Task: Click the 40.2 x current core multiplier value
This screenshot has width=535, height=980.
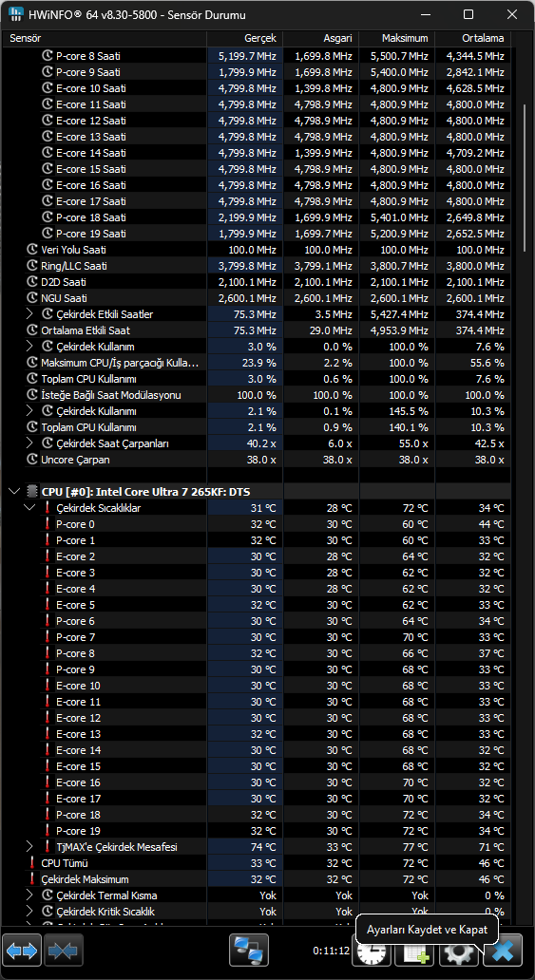Action: (x=261, y=443)
